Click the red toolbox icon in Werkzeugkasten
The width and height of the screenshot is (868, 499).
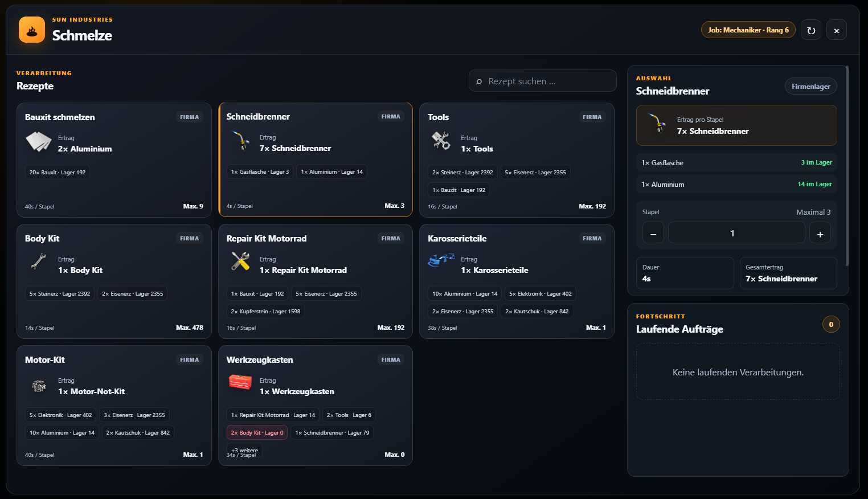coord(240,382)
